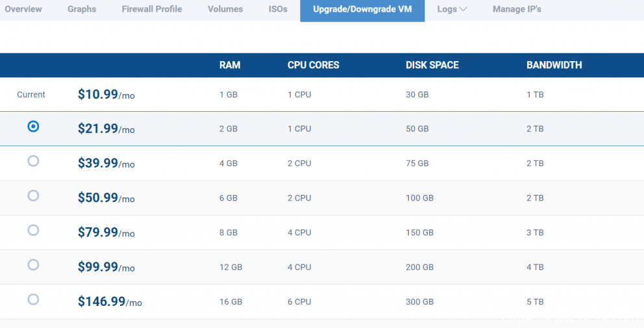Click the DISK SPACE column header

[432, 65]
